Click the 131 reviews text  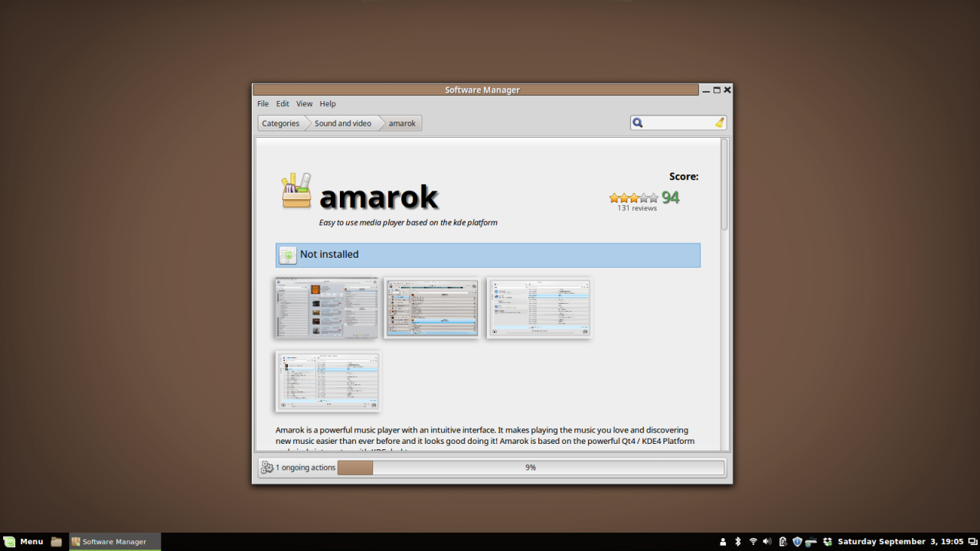(637, 208)
